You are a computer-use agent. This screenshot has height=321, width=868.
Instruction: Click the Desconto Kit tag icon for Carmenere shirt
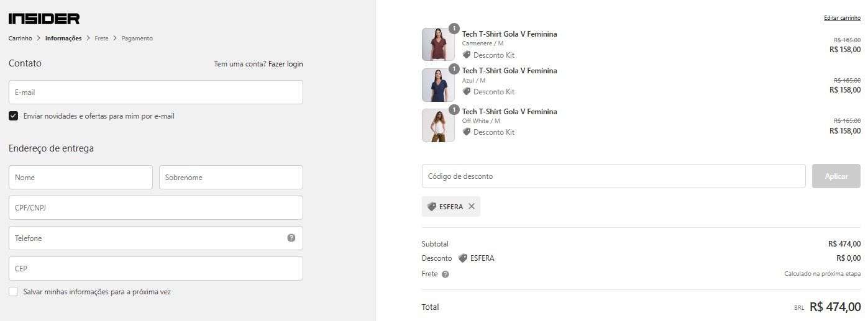[x=467, y=55]
